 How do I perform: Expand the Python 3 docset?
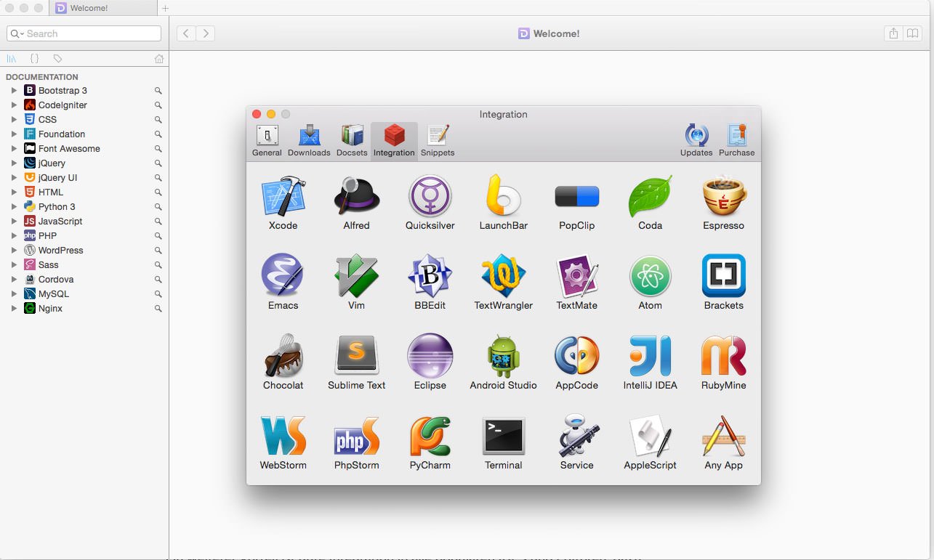coord(13,207)
